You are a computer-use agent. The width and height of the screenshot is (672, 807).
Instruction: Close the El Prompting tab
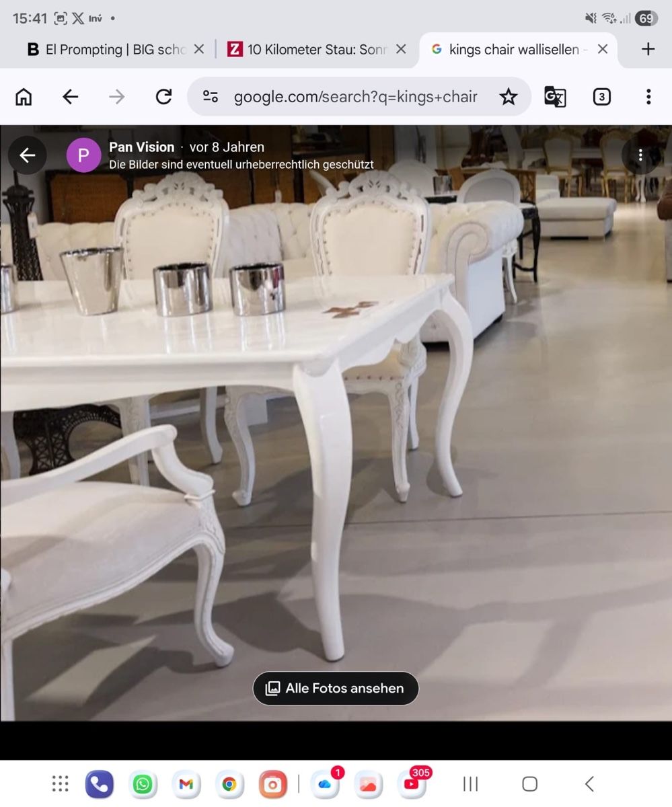click(x=199, y=49)
